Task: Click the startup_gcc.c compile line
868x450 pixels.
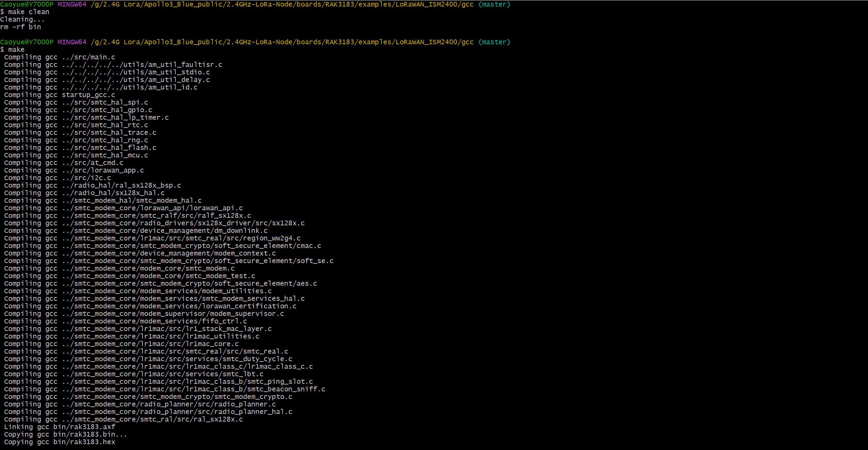Action: (59, 95)
